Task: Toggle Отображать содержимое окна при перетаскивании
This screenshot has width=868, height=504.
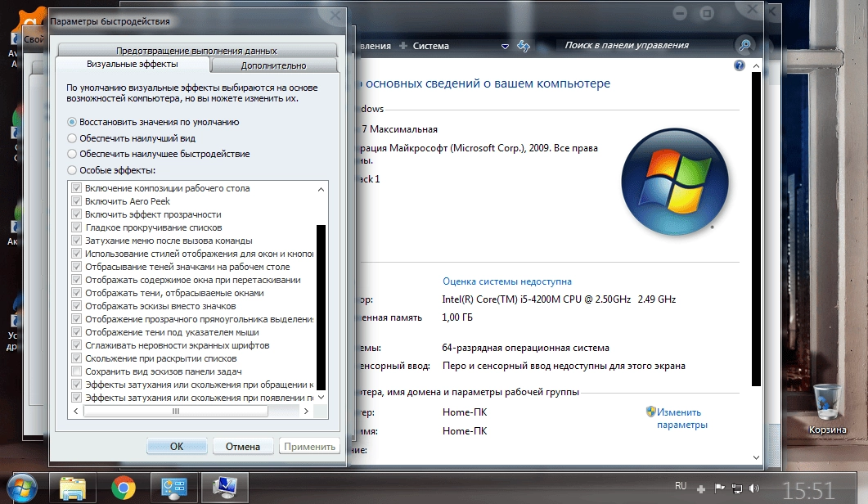Action: click(x=76, y=280)
